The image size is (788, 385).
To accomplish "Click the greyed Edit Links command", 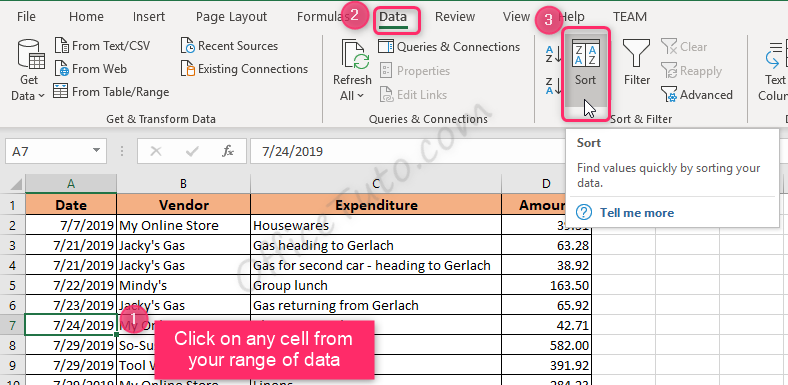I will point(413,94).
